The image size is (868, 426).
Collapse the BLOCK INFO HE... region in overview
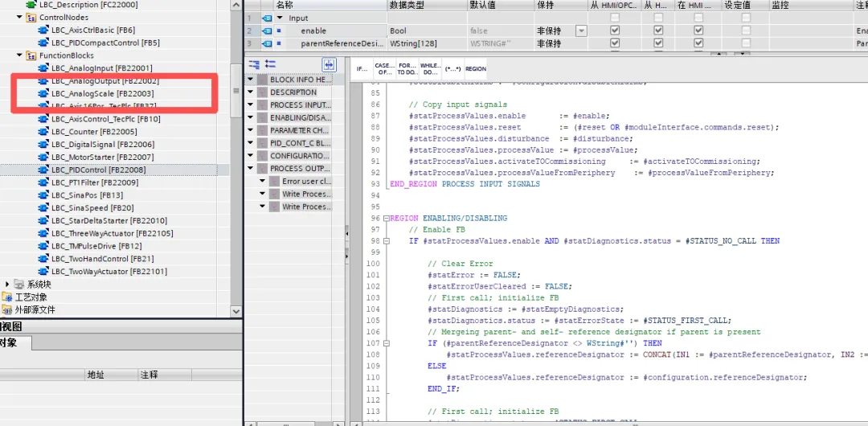250,80
